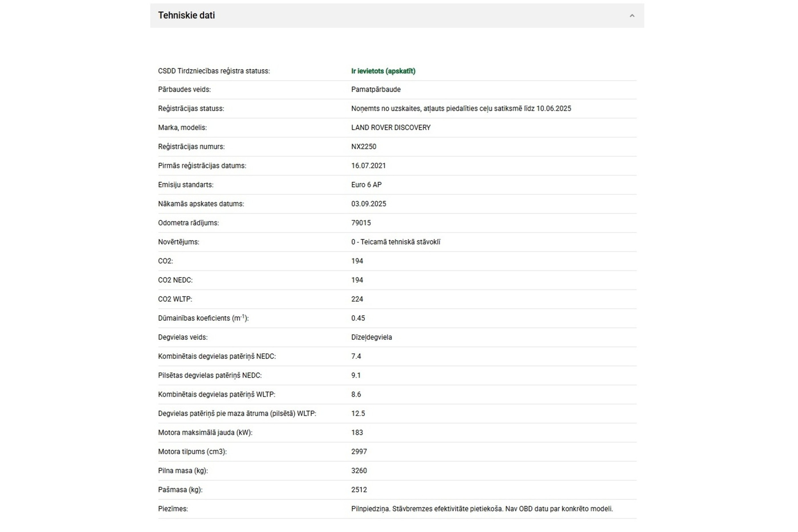Click the Dīzeļdegviela fuel type value
This screenshot has height=532, width=798.
(x=371, y=337)
